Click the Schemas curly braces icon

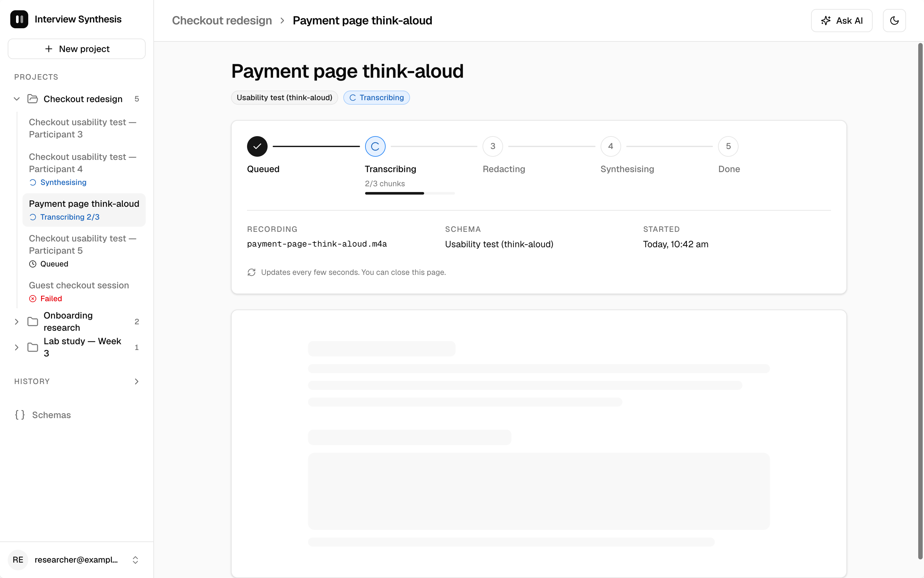(x=20, y=415)
